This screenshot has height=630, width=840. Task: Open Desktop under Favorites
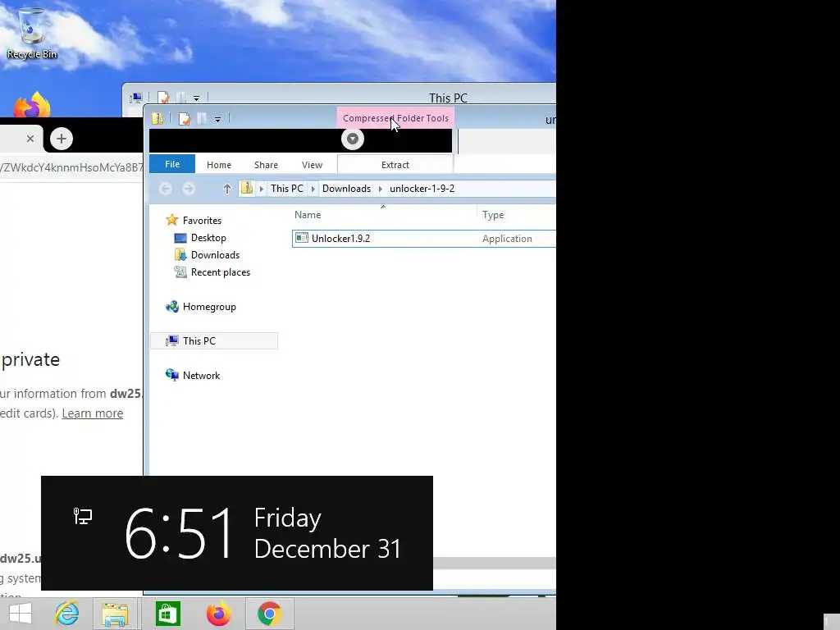pos(208,238)
